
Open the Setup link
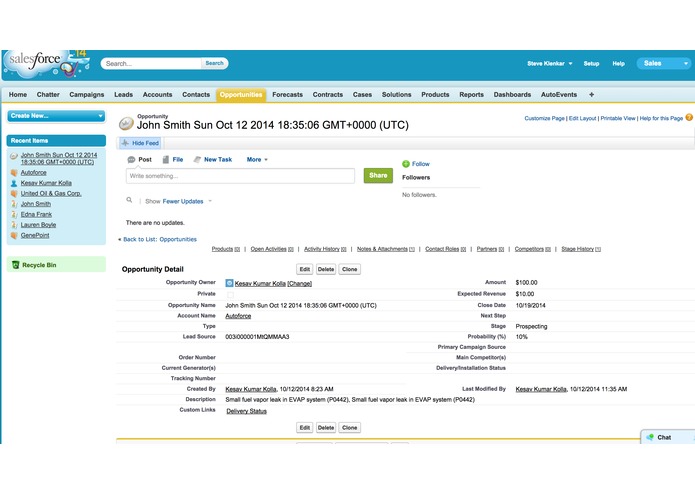(591, 64)
